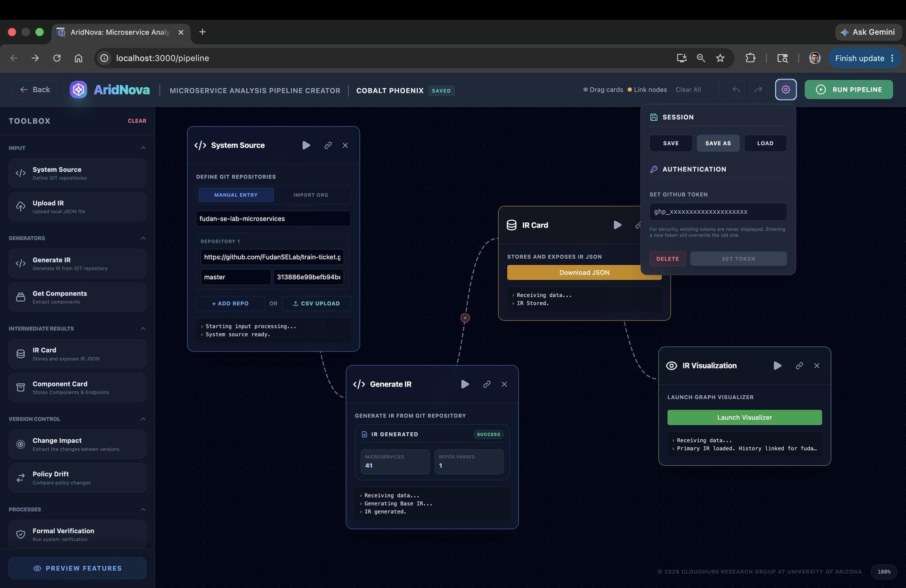The image size is (906, 588).
Task: Focus the GitHub token input field
Action: tap(718, 211)
